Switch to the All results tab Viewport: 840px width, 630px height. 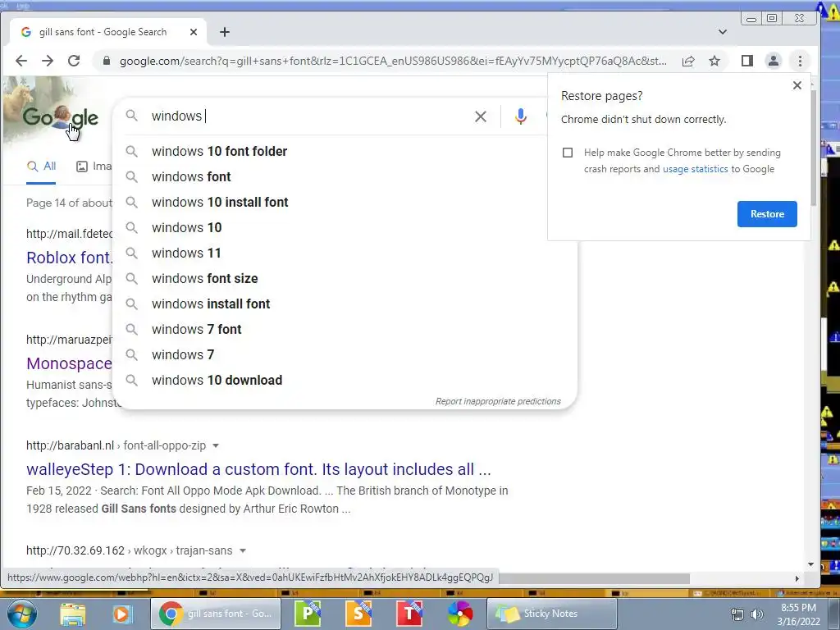tap(41, 167)
